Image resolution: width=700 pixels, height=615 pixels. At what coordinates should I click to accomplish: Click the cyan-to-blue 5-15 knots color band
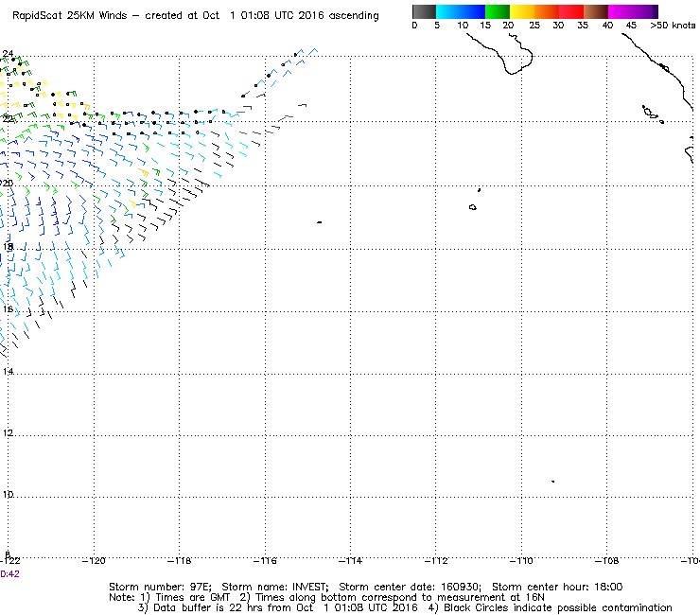pyautogui.click(x=461, y=11)
